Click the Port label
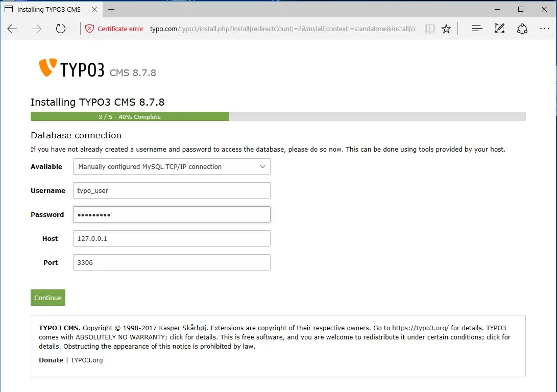Image resolution: width=557 pixels, height=392 pixels. [51, 262]
